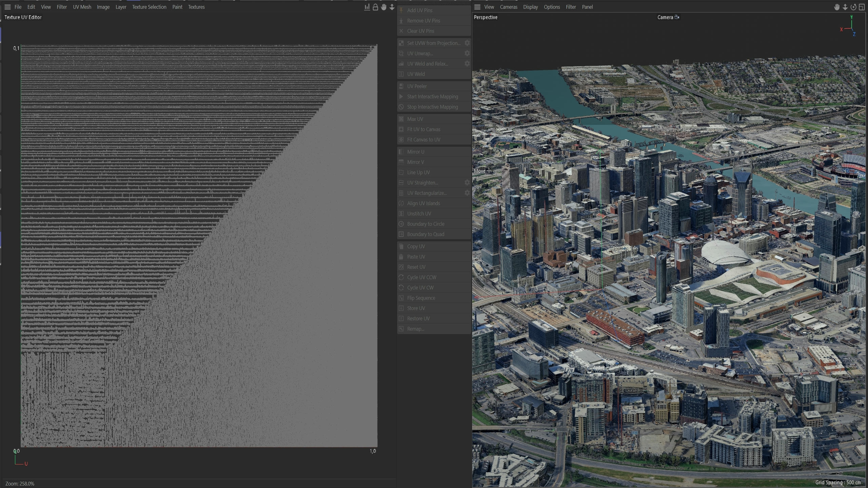Click the Store UV label
The image size is (868, 488).
point(416,308)
